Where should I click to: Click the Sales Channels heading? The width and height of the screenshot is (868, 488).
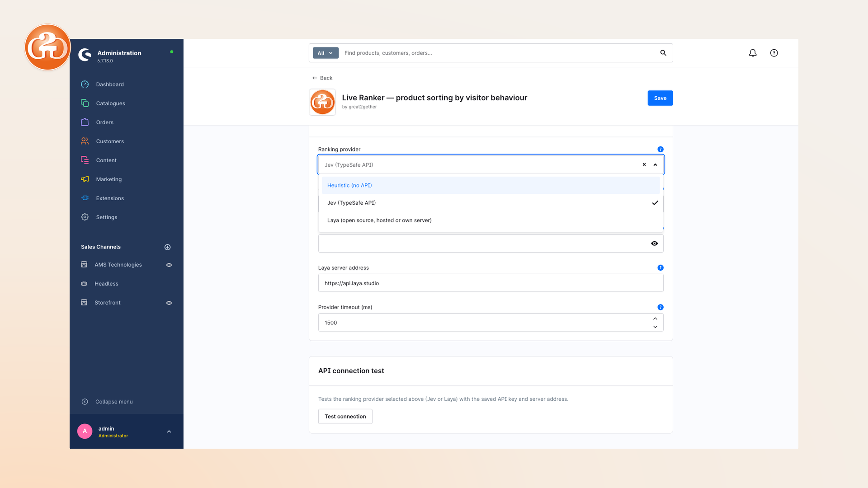pyautogui.click(x=101, y=247)
